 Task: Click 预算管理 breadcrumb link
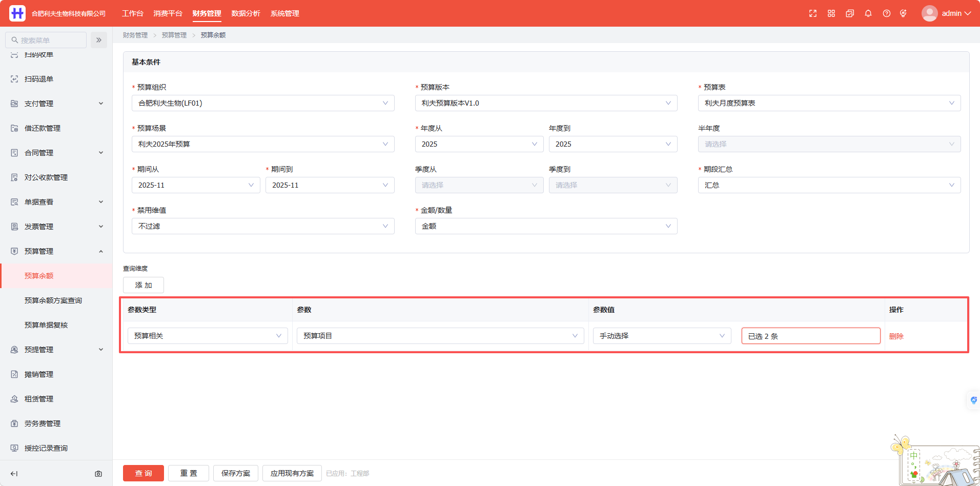174,35
